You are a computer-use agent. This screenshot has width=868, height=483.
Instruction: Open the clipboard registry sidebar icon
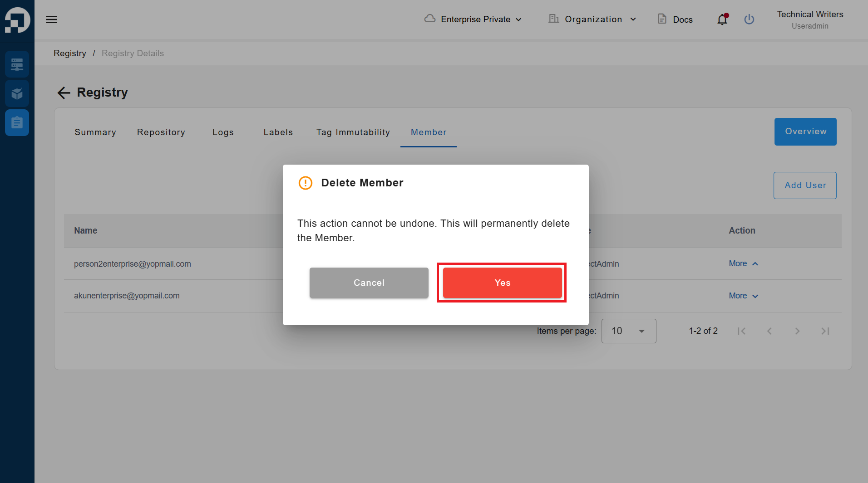click(x=17, y=122)
